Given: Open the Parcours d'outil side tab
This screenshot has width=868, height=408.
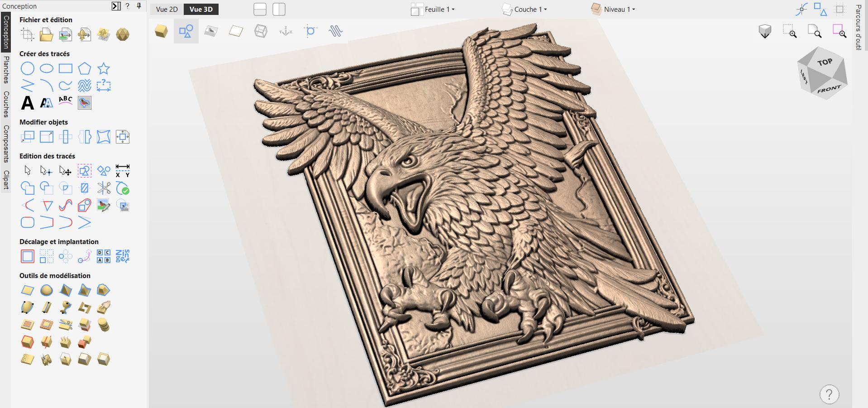Looking at the screenshot, I should (858, 27).
